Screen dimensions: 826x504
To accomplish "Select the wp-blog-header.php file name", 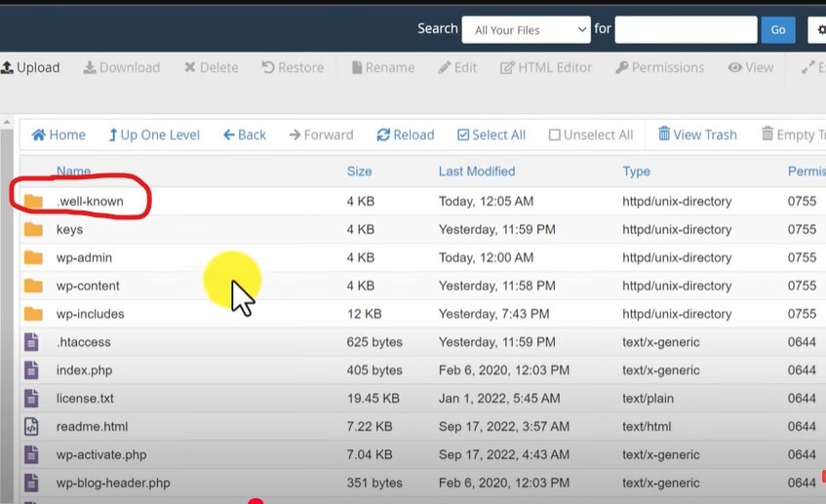I will 113,483.
